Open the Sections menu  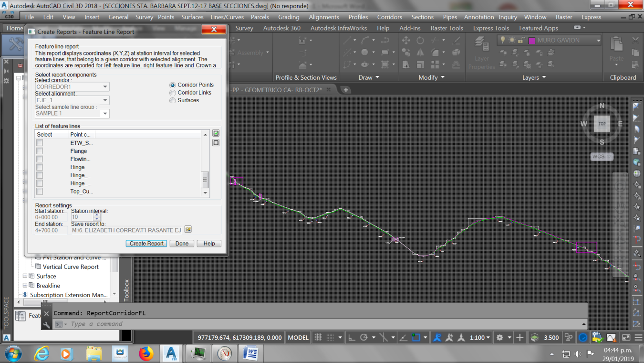[x=423, y=17]
